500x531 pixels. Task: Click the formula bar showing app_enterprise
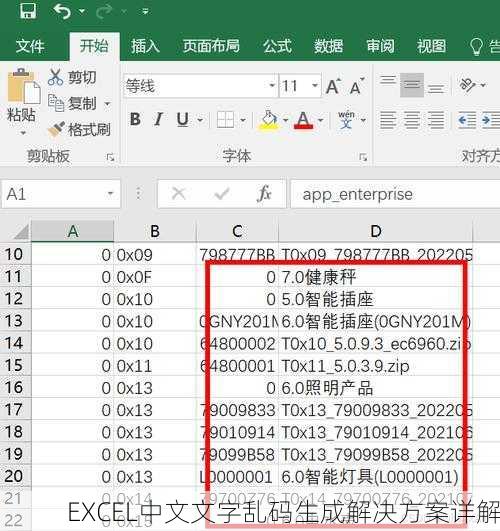point(395,194)
